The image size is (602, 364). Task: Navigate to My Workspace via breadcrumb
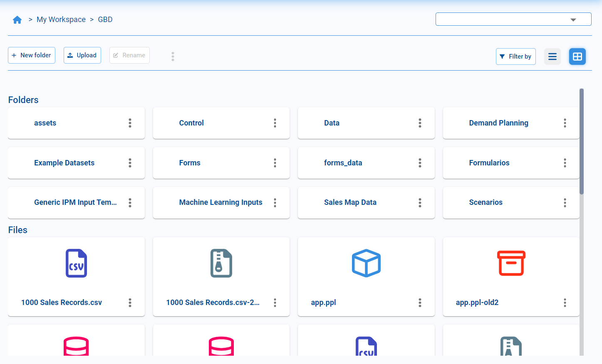click(61, 19)
